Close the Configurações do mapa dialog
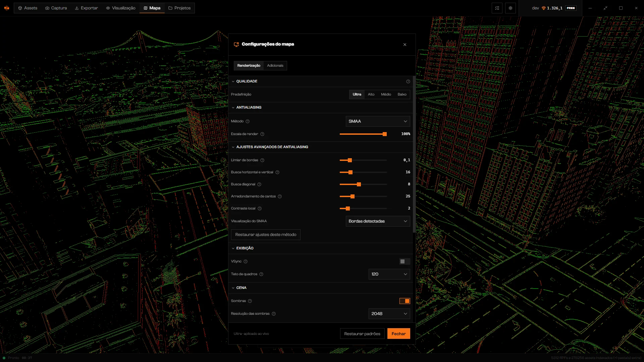This screenshot has height=362, width=644. (x=405, y=45)
